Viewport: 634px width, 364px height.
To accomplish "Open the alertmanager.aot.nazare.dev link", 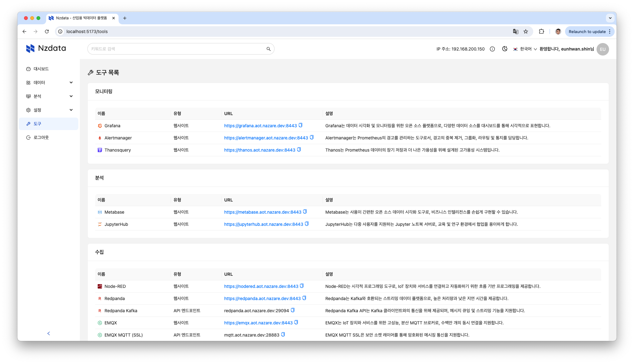I will tap(266, 138).
